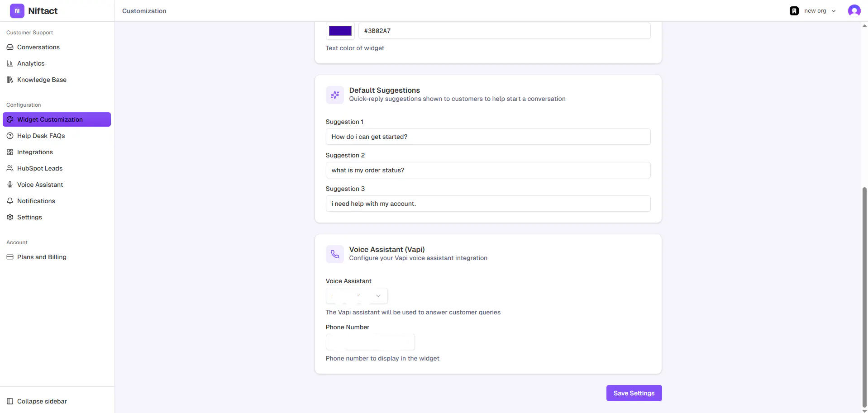Select Widget Customization in sidebar

click(57, 119)
